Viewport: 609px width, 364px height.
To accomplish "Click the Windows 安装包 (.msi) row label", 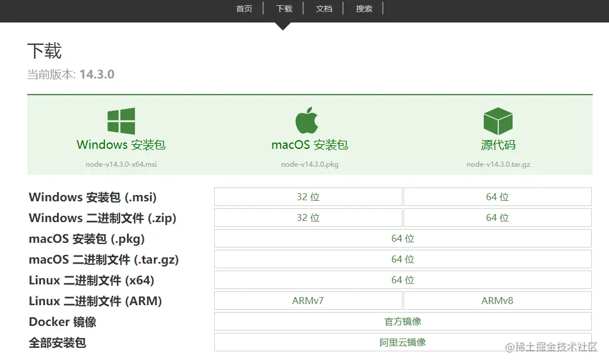I will 92,197.
